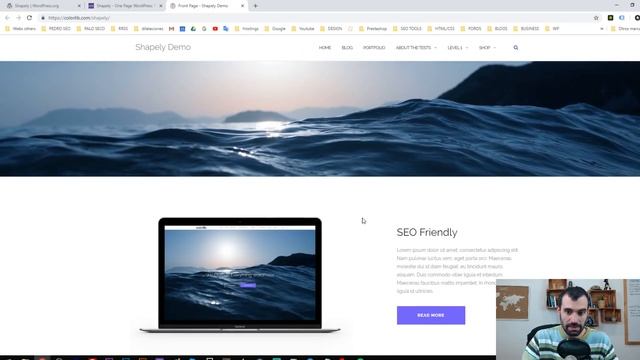
Task: Open the BUSINESS bookmark folder
Action: [526, 29]
